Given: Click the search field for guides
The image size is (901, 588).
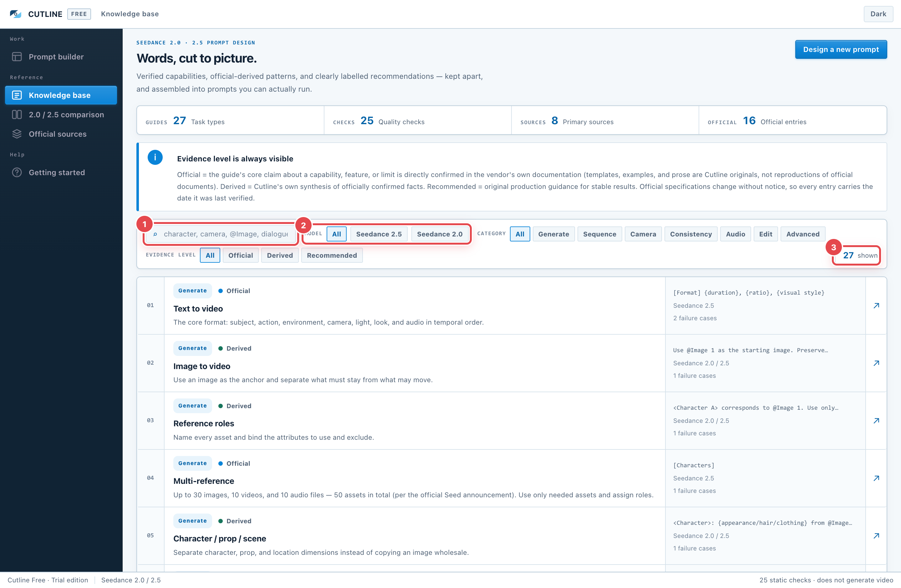Looking at the screenshot, I should (221, 234).
